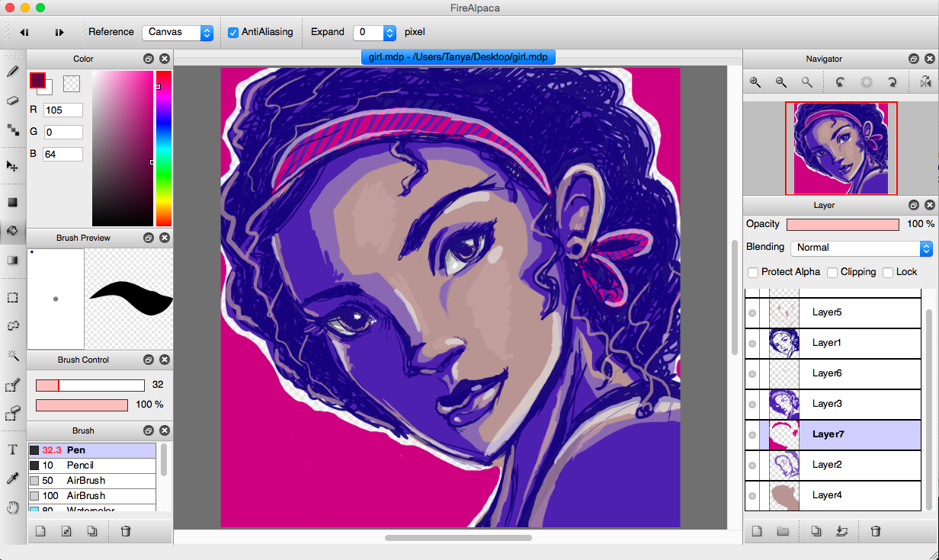Undock the Navigator panel
Image resolution: width=939 pixels, height=560 pixels.
913,59
